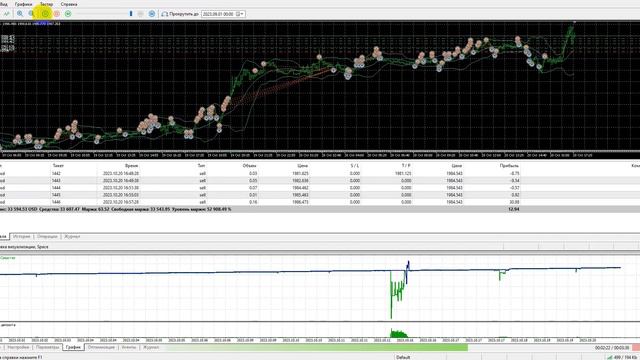Select the order row with ticket 1445
The image size is (640, 360).
click(320, 195)
